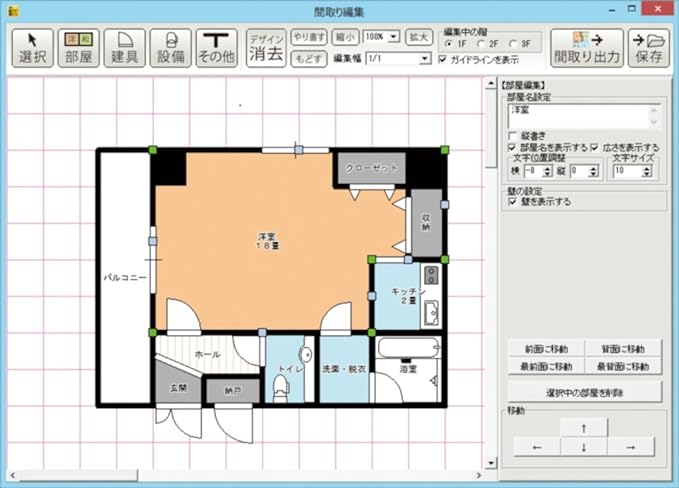
Task: Toggle 部屋名を表示する checkbox
Action: [x=512, y=148]
